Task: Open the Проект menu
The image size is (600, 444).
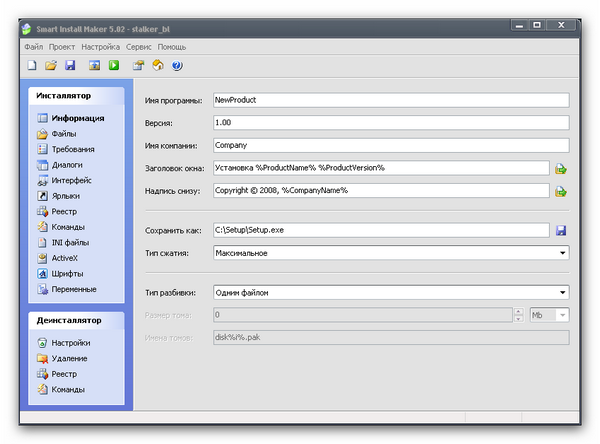Action: (61, 46)
